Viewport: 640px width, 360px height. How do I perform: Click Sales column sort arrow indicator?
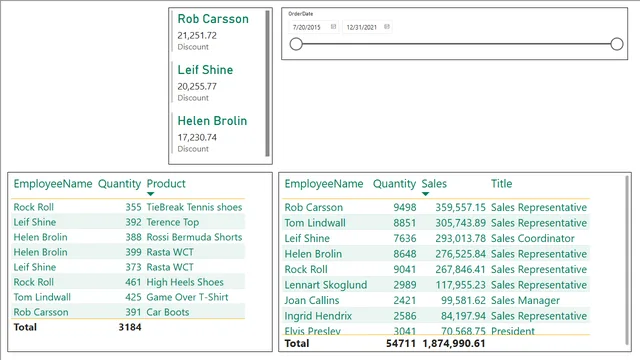click(x=425, y=194)
